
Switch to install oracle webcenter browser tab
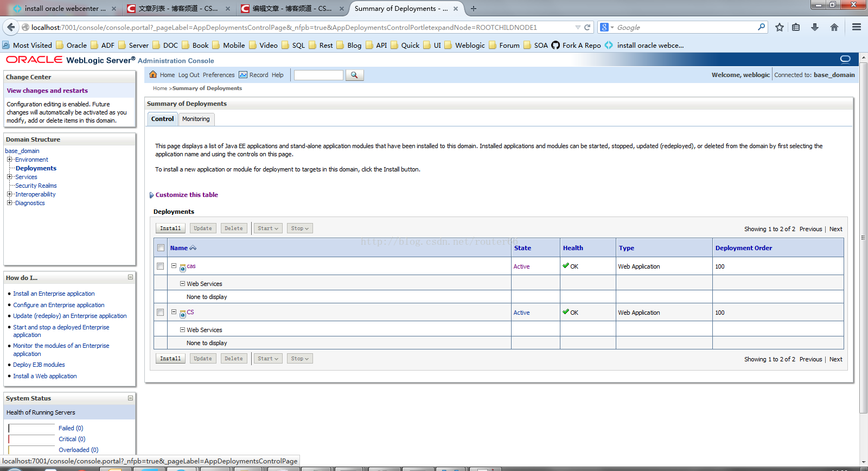(64, 9)
